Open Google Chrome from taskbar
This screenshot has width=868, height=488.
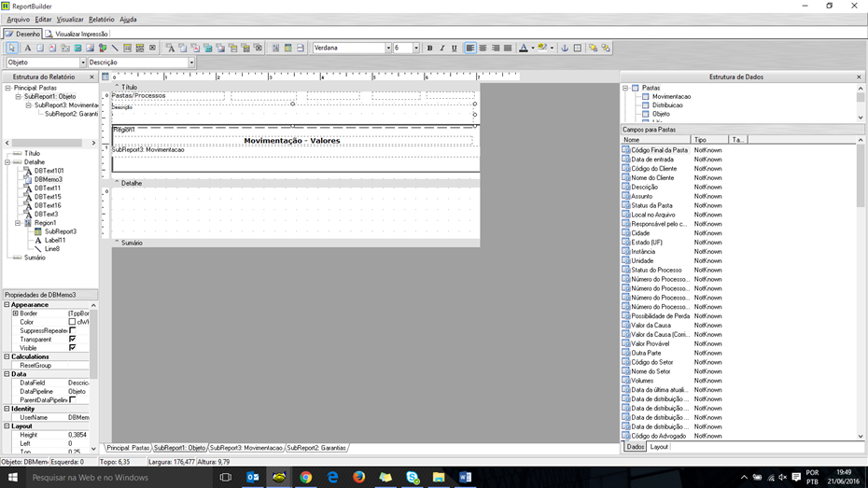point(305,477)
